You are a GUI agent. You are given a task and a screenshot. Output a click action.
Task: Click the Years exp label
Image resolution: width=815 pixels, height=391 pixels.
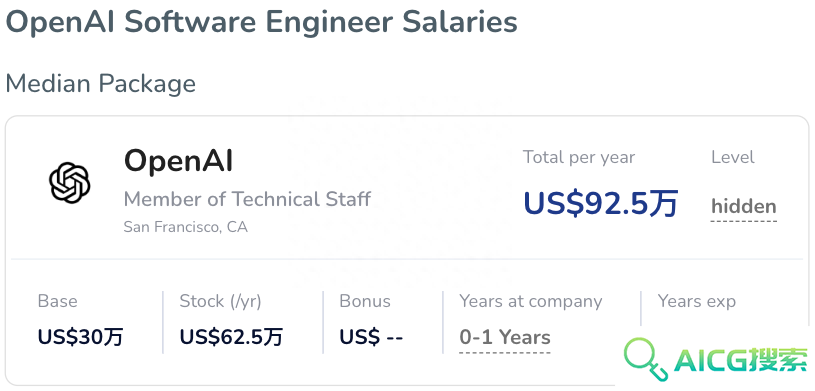coord(697,301)
